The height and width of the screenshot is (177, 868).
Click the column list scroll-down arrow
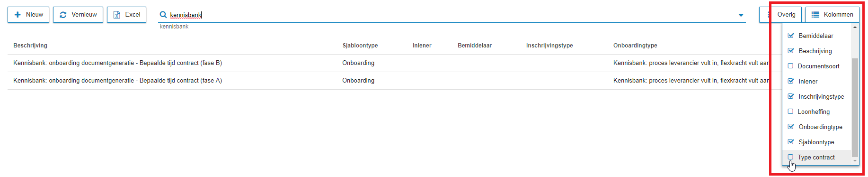(x=855, y=161)
